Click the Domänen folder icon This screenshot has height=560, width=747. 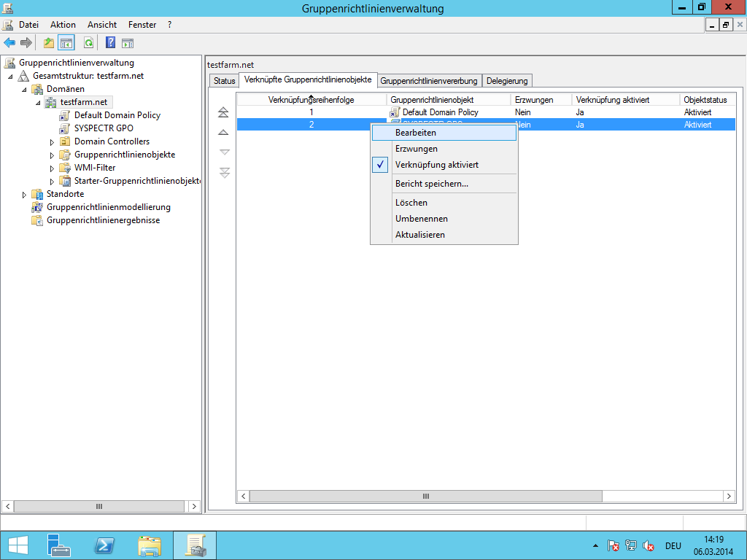[37, 89]
